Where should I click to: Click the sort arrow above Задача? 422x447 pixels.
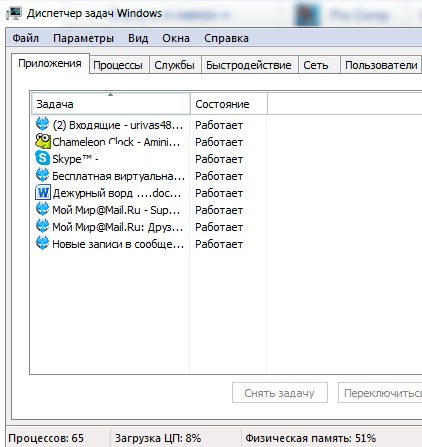(110, 95)
